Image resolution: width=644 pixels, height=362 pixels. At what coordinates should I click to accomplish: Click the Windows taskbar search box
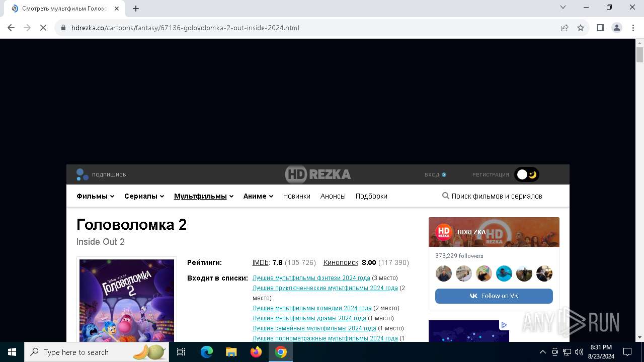coord(97,352)
